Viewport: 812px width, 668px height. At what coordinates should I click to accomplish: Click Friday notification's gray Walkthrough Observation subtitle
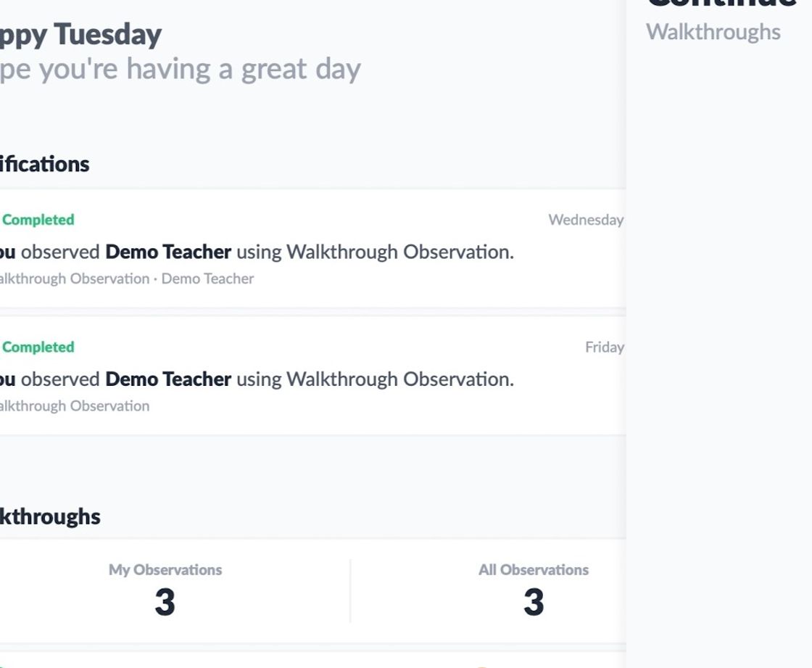(75, 406)
